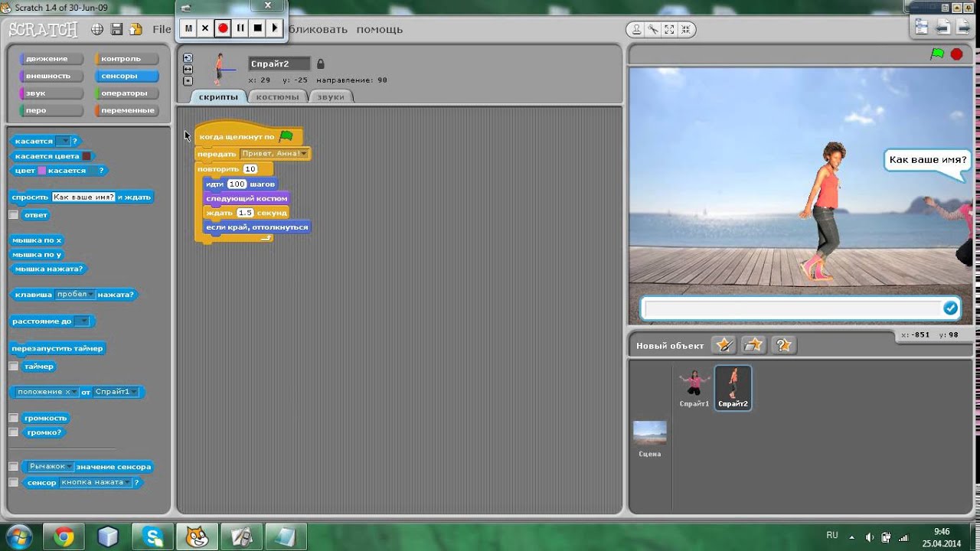Viewport: 980px width, 551px height.
Task: Select the 'контроль' block category
Action: tap(126, 59)
